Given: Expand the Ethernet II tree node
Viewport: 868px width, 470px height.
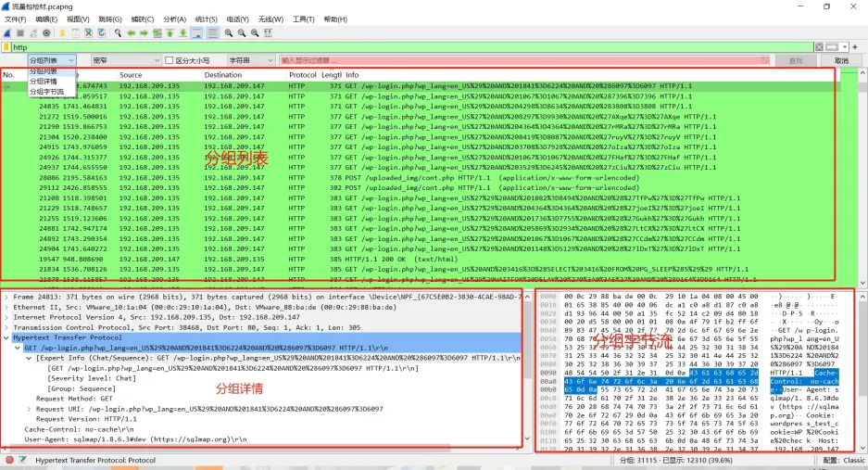Looking at the screenshot, I should [x=6, y=307].
